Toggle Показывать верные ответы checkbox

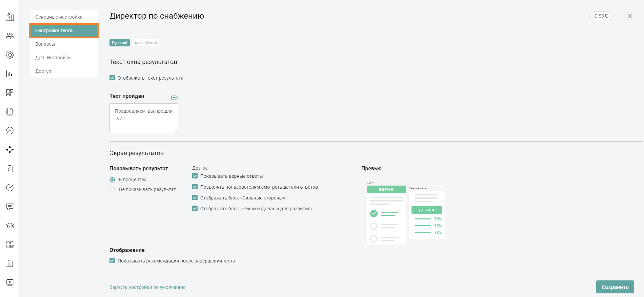[x=195, y=176]
